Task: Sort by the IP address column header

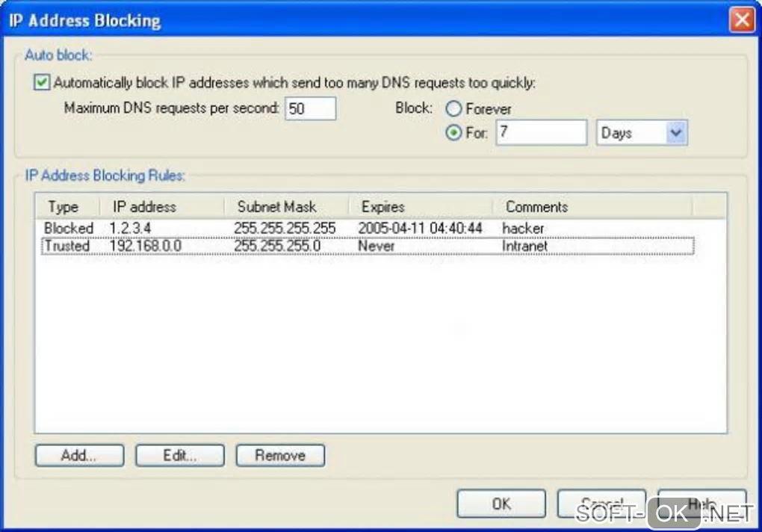Action: pyautogui.click(x=162, y=207)
